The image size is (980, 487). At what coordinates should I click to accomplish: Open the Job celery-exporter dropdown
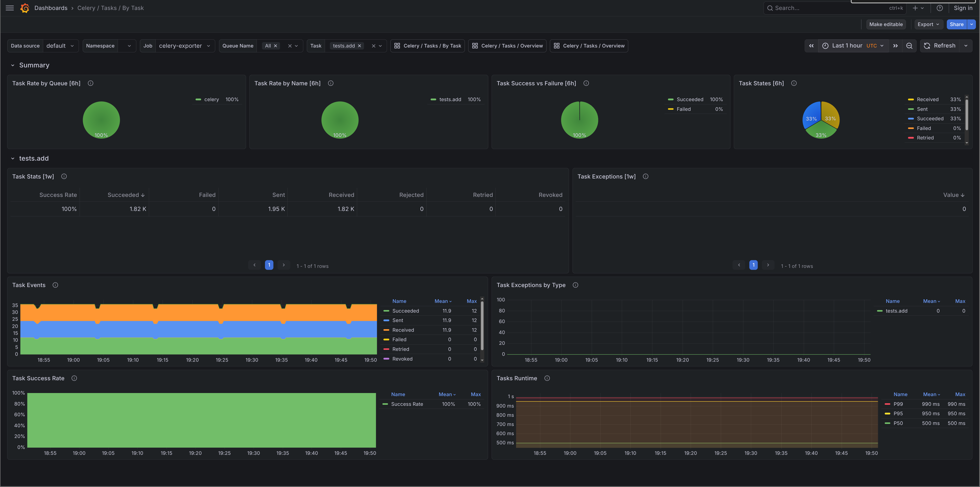click(x=185, y=46)
